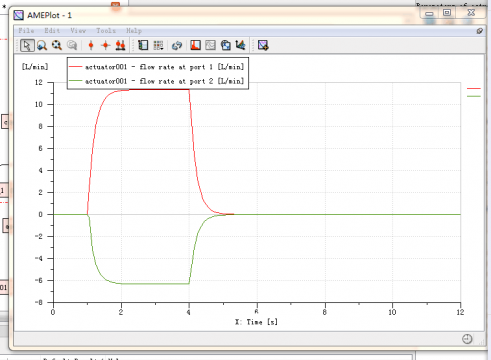Click the red area plot icon

[195, 45]
